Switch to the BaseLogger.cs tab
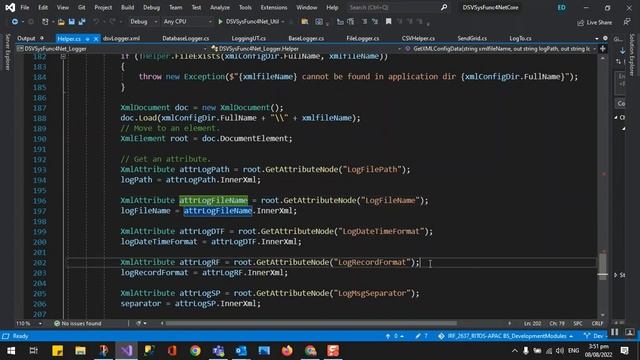640x360 pixels. 306,38
